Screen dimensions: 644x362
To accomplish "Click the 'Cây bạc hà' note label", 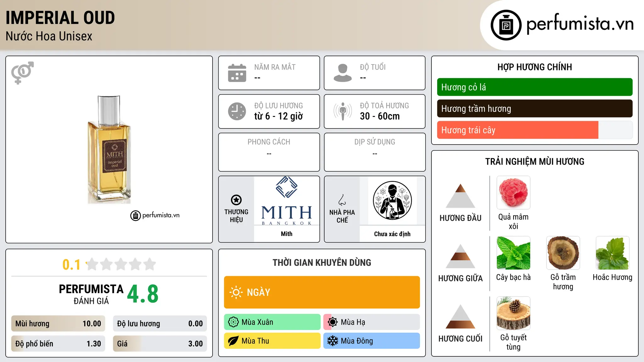I will click(514, 277).
